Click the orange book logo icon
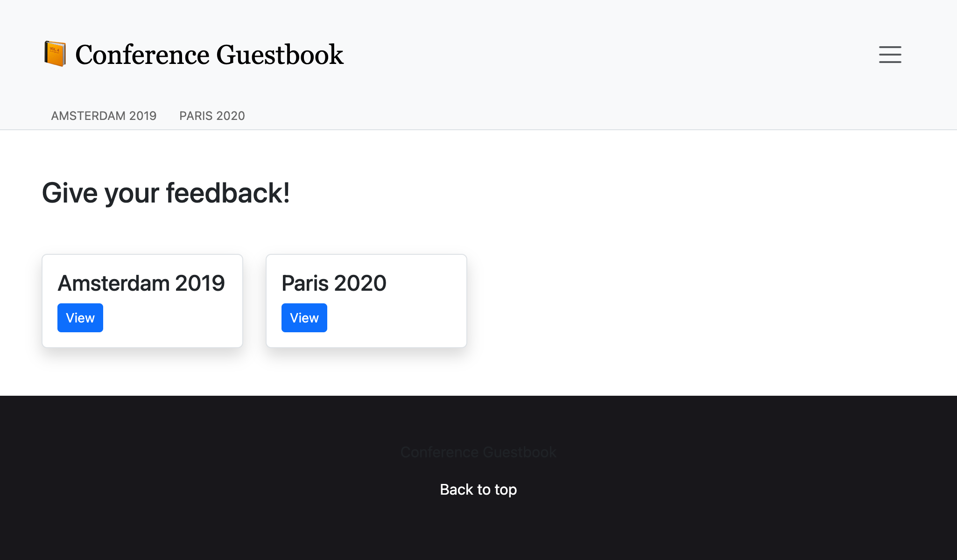 [55, 54]
